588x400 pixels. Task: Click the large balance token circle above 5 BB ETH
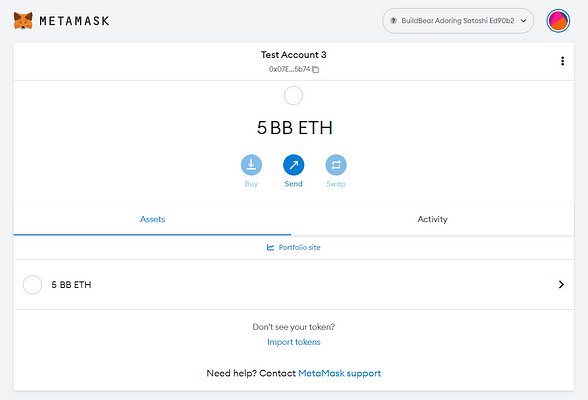(x=293, y=96)
